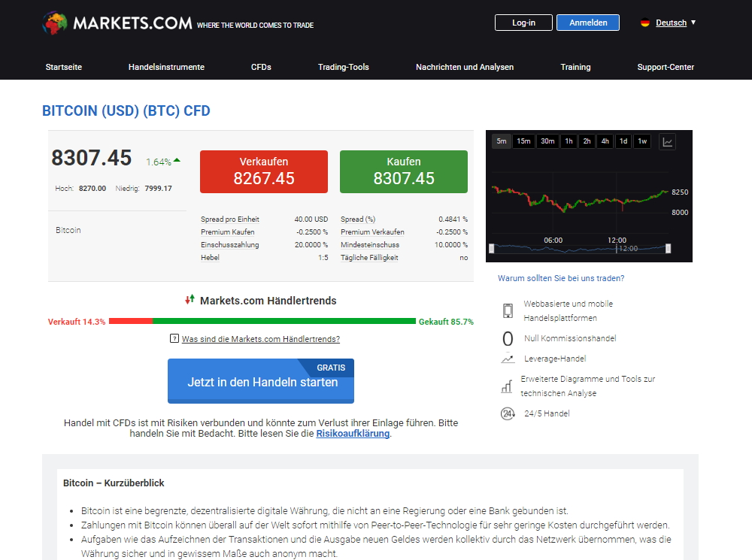Open the Support-Center menu item
This screenshot has height=560, width=752.
pyautogui.click(x=666, y=67)
